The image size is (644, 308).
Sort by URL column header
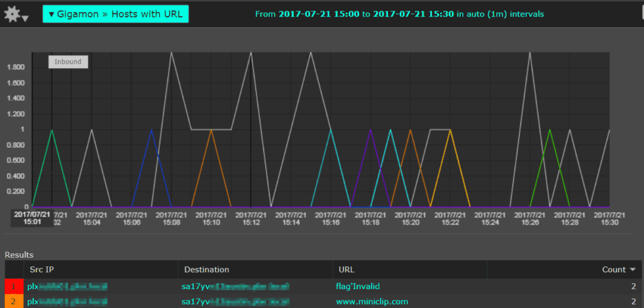coord(347,270)
